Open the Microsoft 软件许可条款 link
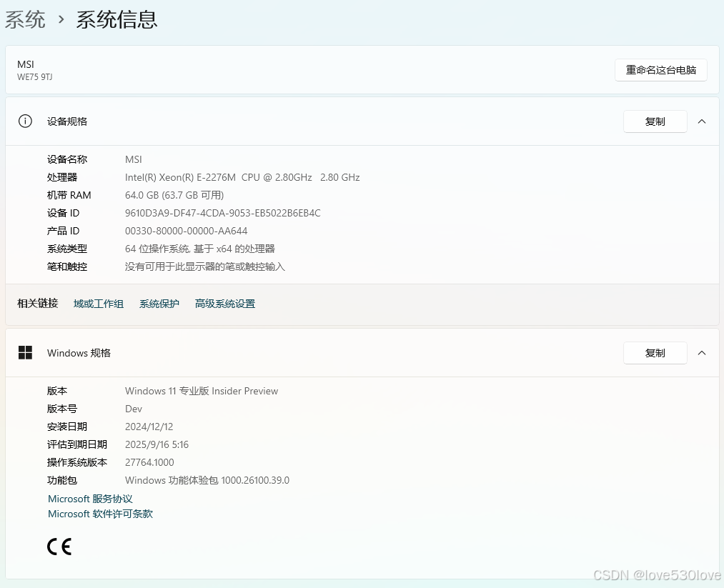The height and width of the screenshot is (588, 724). pos(100,514)
